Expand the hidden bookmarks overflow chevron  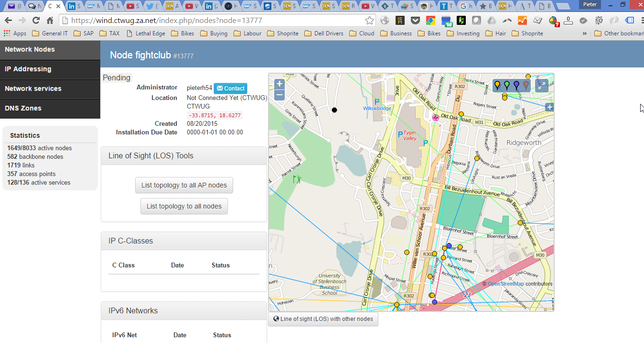click(585, 33)
